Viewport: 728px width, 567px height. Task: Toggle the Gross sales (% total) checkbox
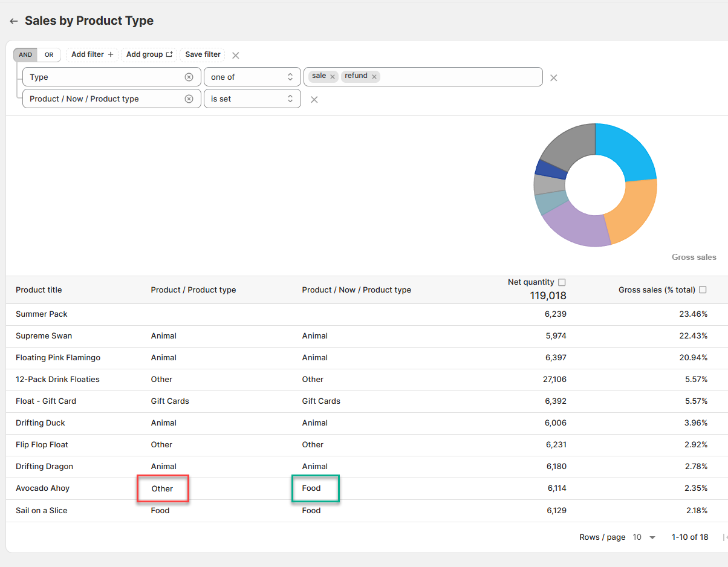pos(703,290)
